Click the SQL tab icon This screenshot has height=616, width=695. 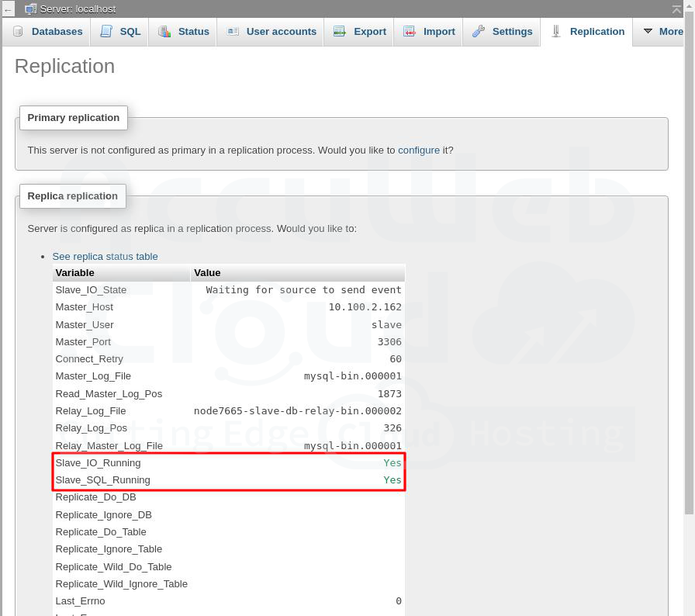(x=105, y=32)
